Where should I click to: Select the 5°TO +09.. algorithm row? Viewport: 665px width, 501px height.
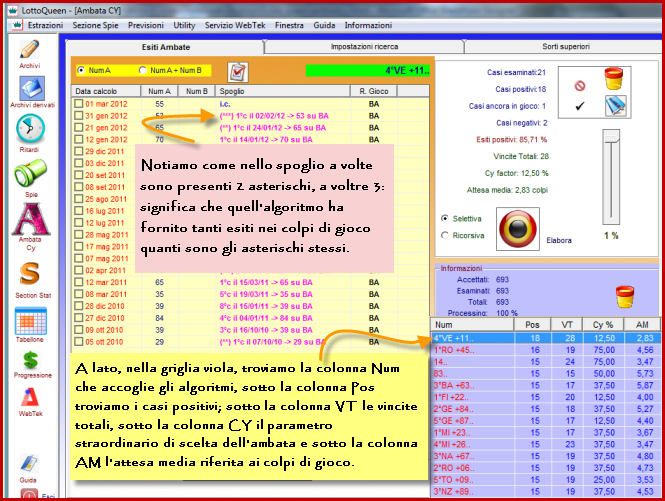(546, 480)
